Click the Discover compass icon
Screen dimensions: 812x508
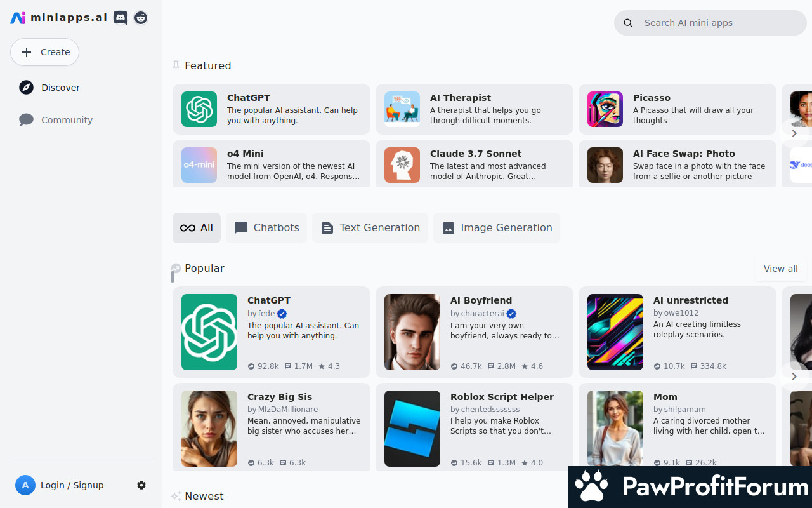point(26,88)
